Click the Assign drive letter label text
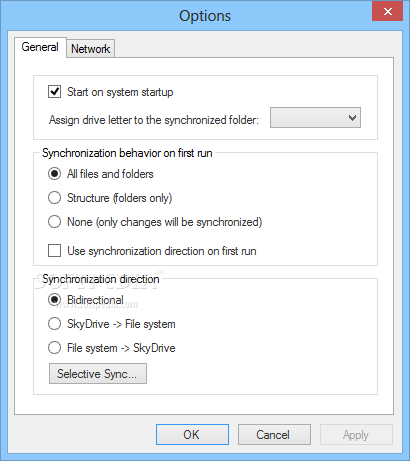Image resolution: width=410 pixels, height=461 pixels. coord(154,120)
